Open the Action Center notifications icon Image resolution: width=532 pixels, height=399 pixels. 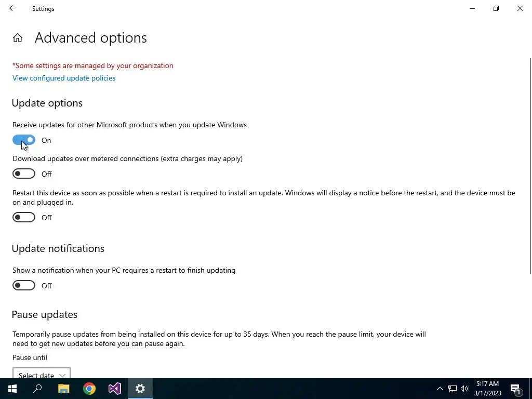pos(515,389)
